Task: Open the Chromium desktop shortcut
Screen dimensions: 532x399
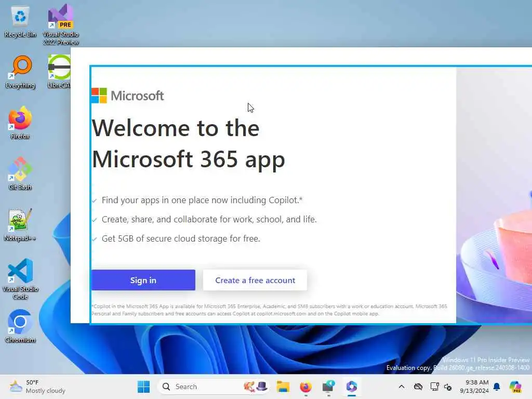Action: 20,326
